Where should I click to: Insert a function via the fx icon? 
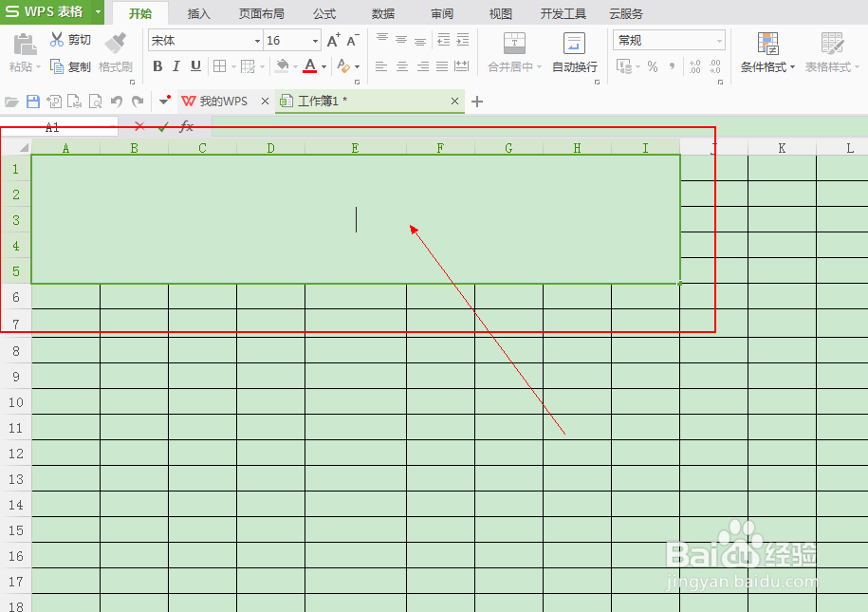[186, 126]
